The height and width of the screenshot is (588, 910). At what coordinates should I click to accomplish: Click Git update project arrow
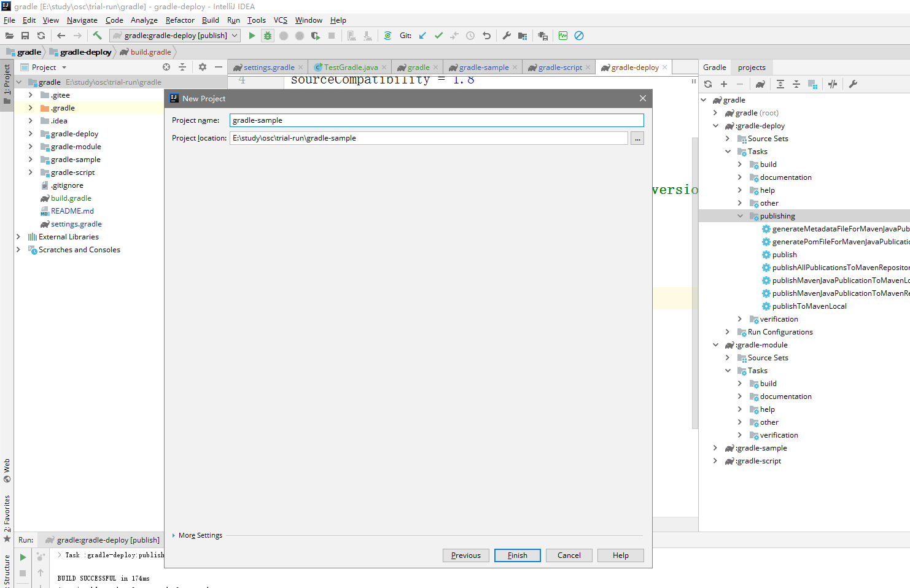coord(422,36)
